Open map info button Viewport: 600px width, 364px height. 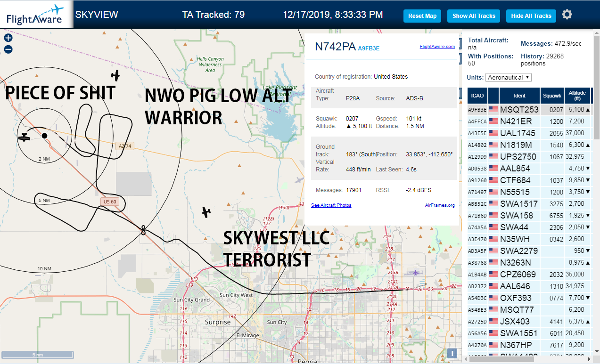pos(452,354)
